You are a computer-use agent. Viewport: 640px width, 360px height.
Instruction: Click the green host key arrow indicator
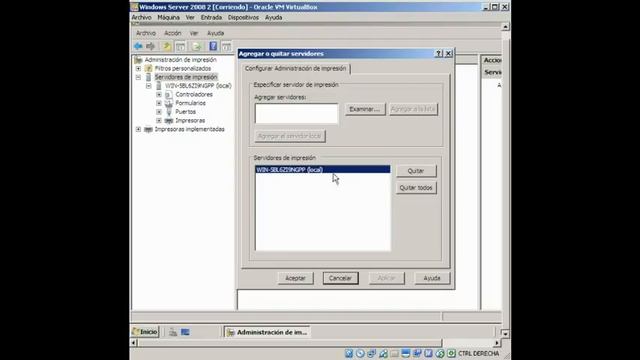(x=451, y=353)
